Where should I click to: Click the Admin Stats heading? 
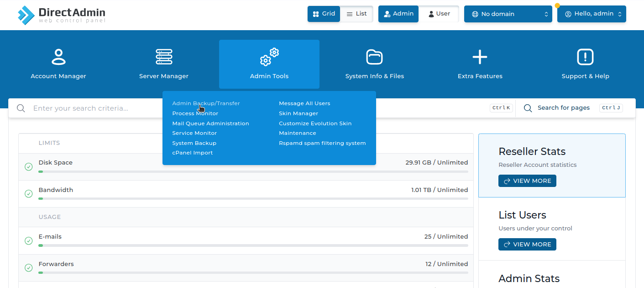click(529, 279)
